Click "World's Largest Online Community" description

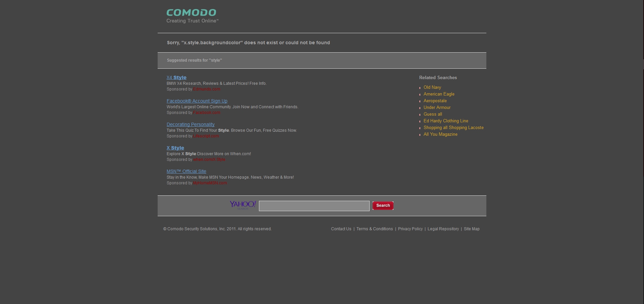point(232,107)
